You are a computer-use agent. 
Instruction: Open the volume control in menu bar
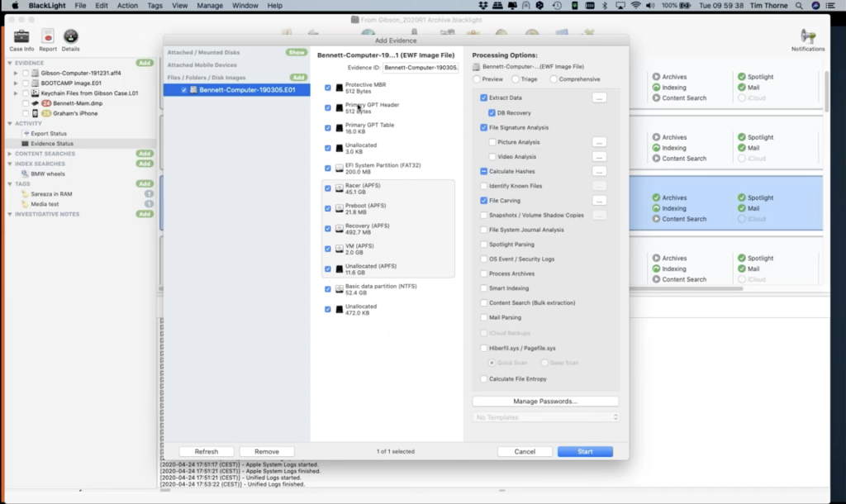pyautogui.click(x=650, y=6)
